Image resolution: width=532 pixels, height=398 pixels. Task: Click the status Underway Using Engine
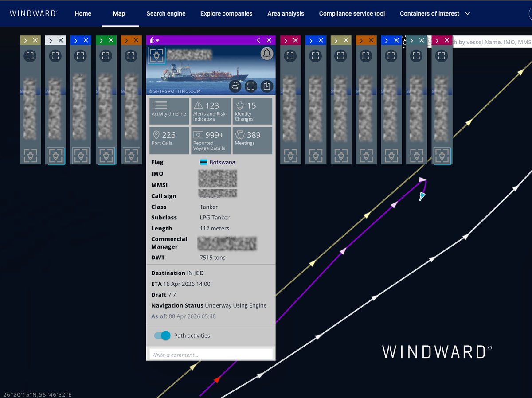click(236, 305)
